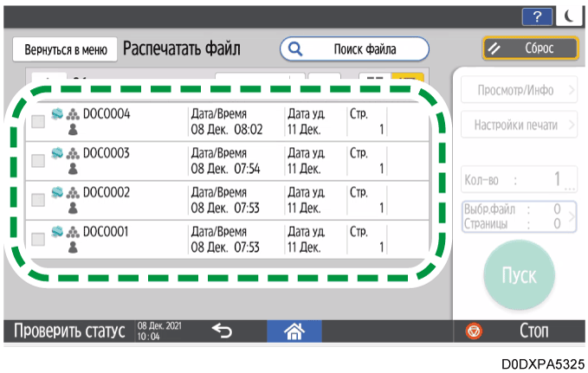588x373 pixels.
Task: Select the DOC0003 checkbox
Action: 38,160
